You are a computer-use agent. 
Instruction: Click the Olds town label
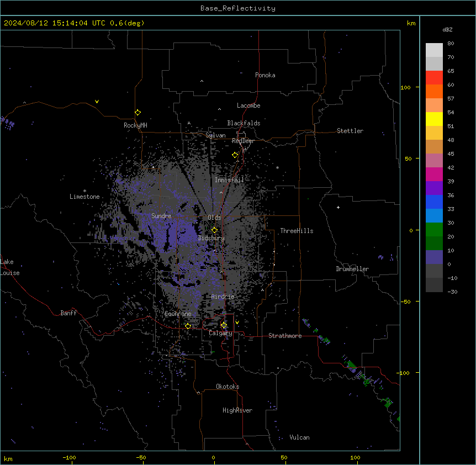(214, 218)
